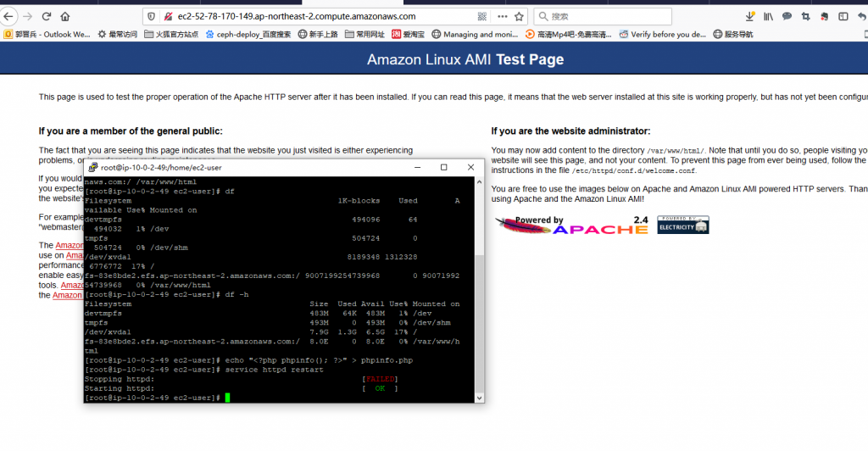The height and width of the screenshot is (451, 868).
Task: Click the PuTTY icon in terminal title bar
Action: point(93,167)
